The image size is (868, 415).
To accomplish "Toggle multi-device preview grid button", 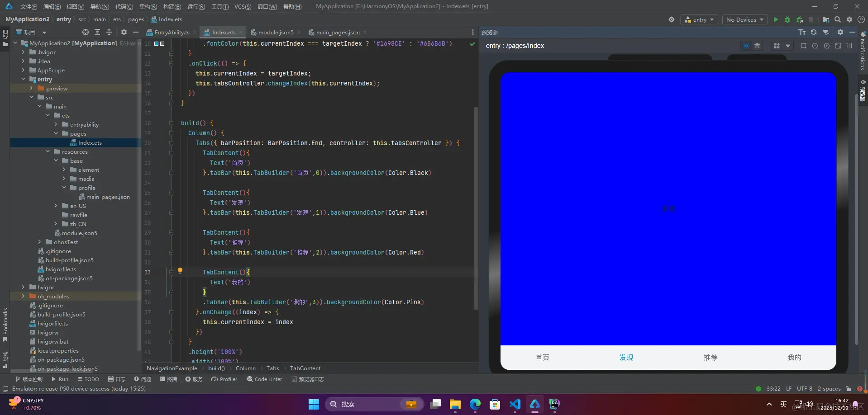I will [x=777, y=46].
